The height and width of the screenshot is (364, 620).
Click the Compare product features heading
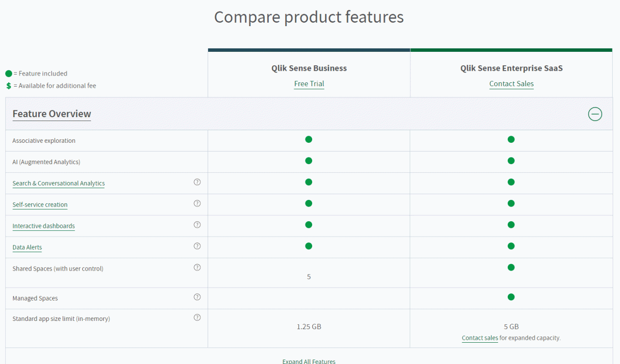(309, 17)
